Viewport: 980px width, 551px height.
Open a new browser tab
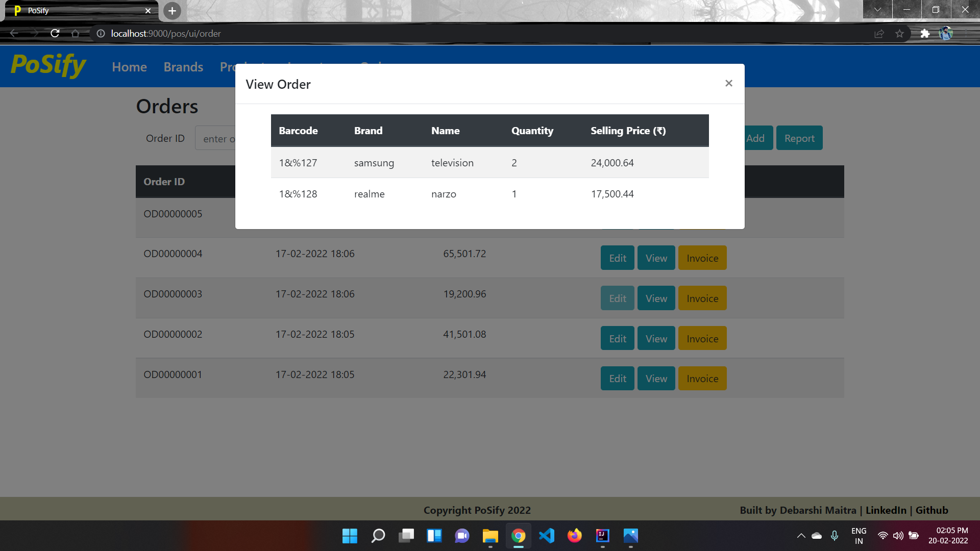(172, 11)
